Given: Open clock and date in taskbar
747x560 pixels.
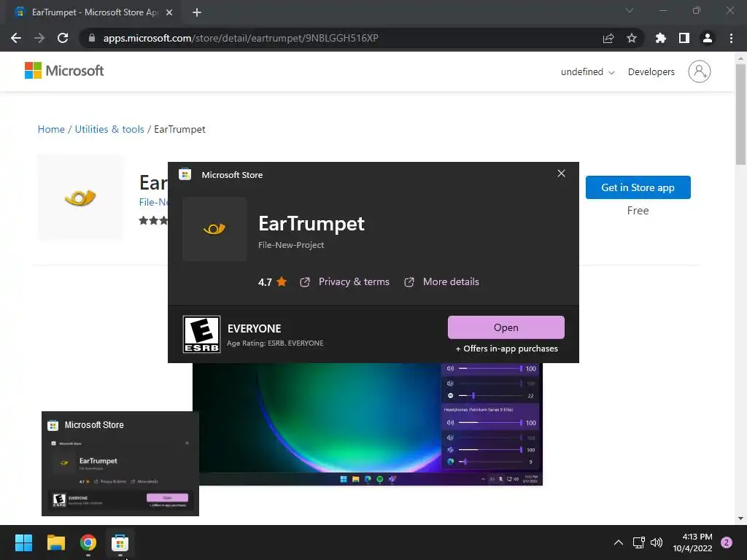Looking at the screenshot, I should (693, 542).
